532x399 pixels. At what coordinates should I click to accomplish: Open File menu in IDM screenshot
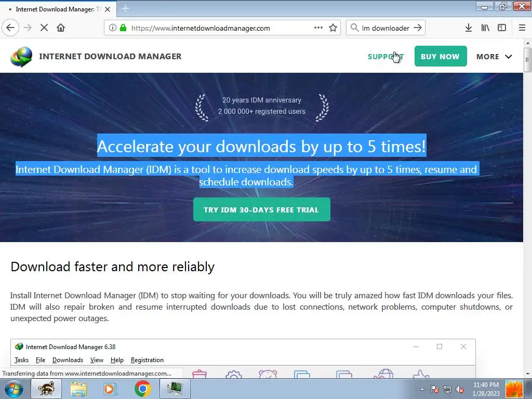(41, 360)
